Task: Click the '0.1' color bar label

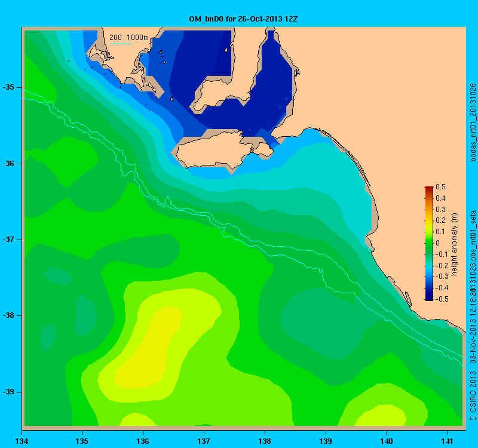Action: [x=440, y=232]
